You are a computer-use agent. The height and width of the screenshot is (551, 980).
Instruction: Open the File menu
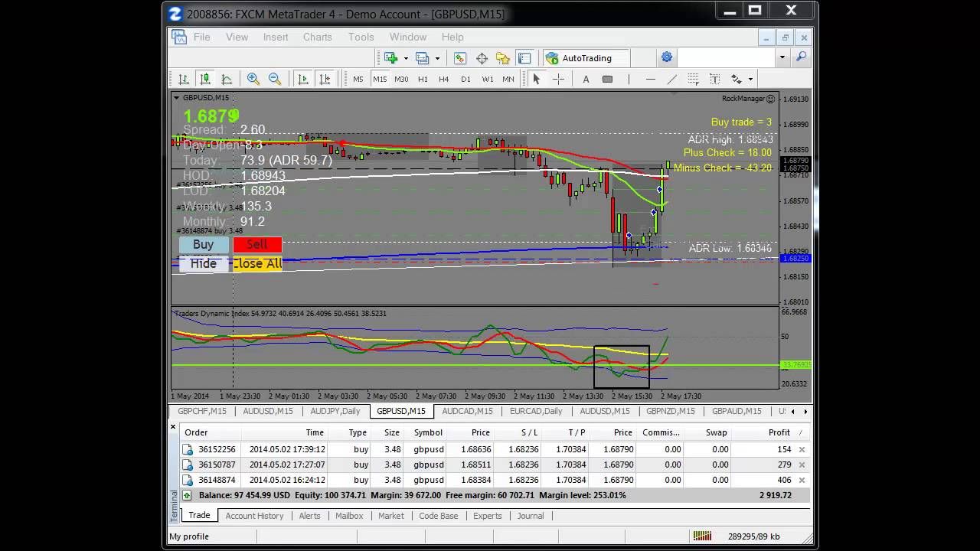coord(202,37)
